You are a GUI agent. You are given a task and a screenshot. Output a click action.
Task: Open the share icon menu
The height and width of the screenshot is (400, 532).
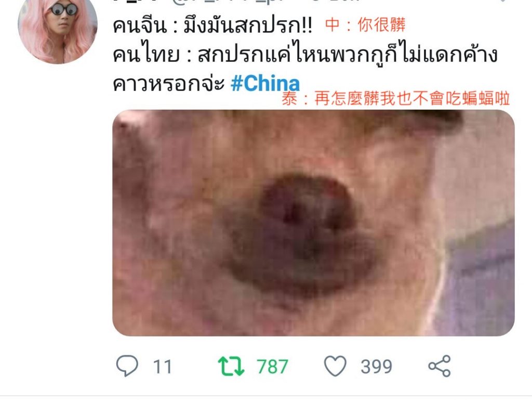[x=440, y=366]
